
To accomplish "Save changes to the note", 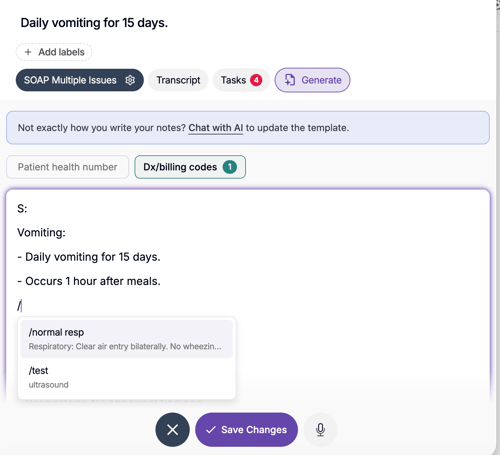I will [x=246, y=430].
